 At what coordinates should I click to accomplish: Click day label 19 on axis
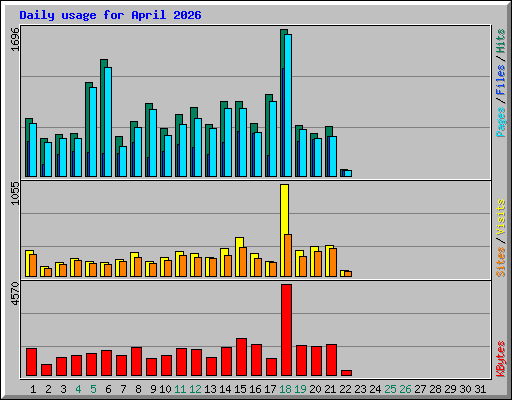[300, 389]
